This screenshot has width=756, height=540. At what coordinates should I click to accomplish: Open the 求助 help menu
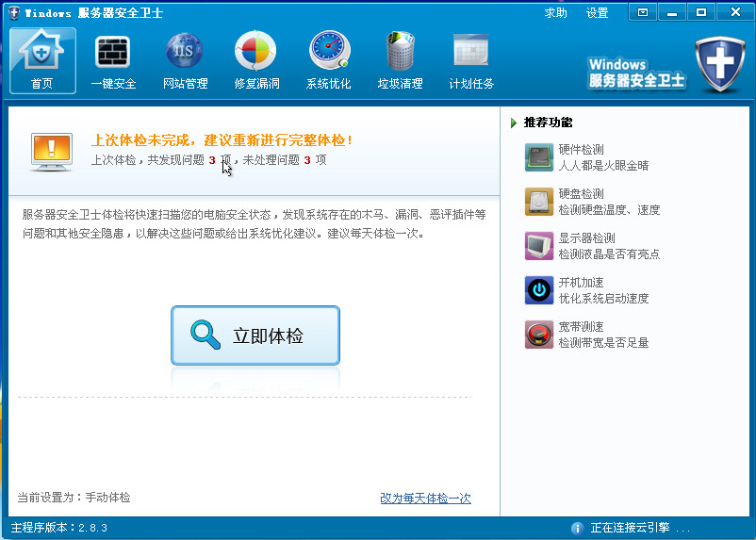click(555, 13)
